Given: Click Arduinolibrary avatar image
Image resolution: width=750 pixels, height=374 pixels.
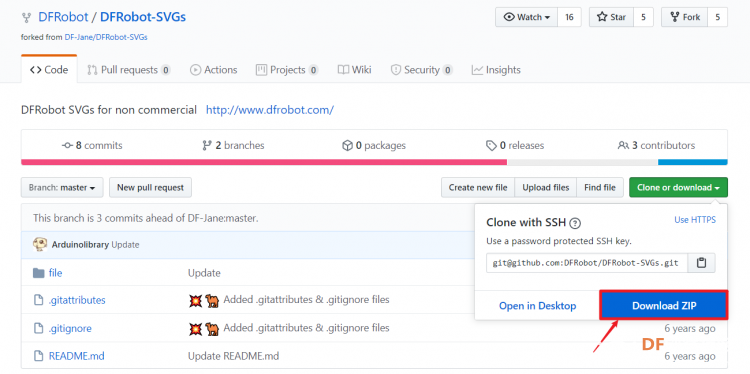Looking at the screenshot, I should pos(40,244).
